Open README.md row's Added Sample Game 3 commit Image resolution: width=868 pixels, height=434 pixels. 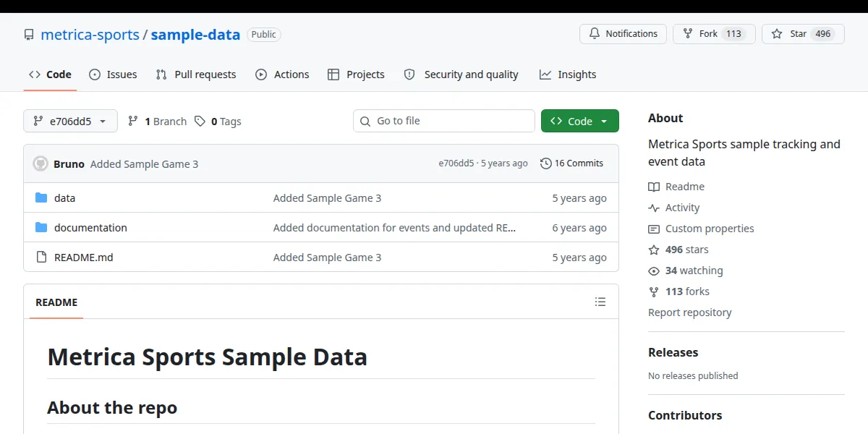(327, 258)
